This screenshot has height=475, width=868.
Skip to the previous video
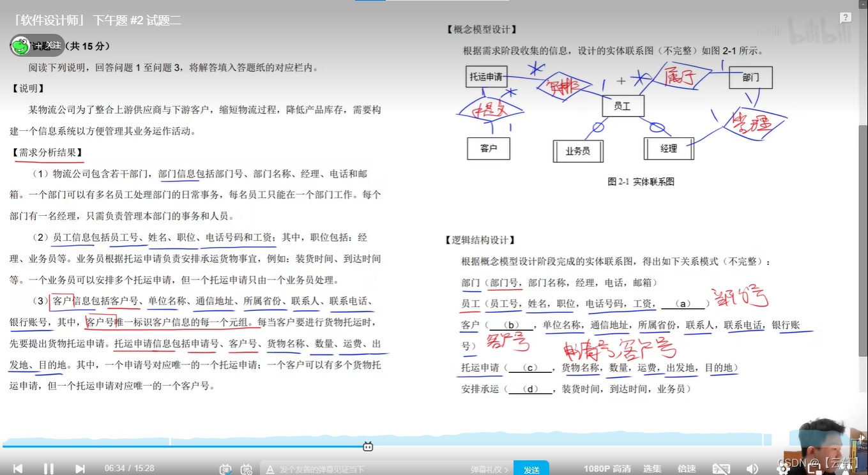(x=18, y=469)
